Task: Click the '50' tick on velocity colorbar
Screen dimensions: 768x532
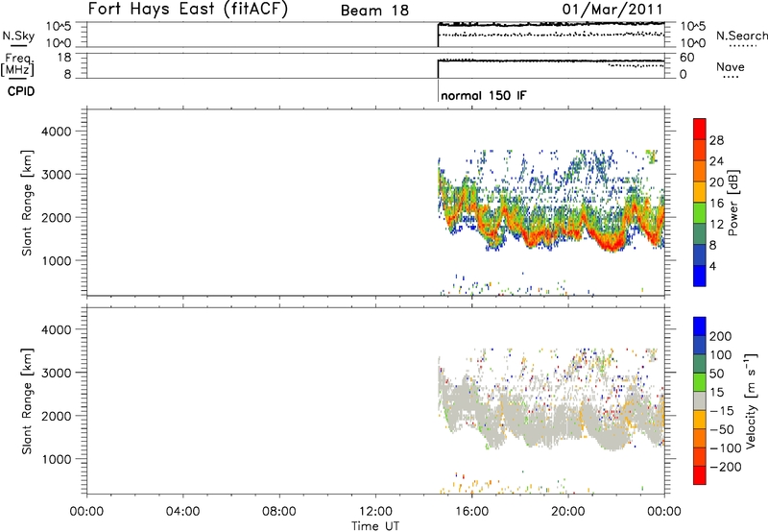Action: point(716,374)
